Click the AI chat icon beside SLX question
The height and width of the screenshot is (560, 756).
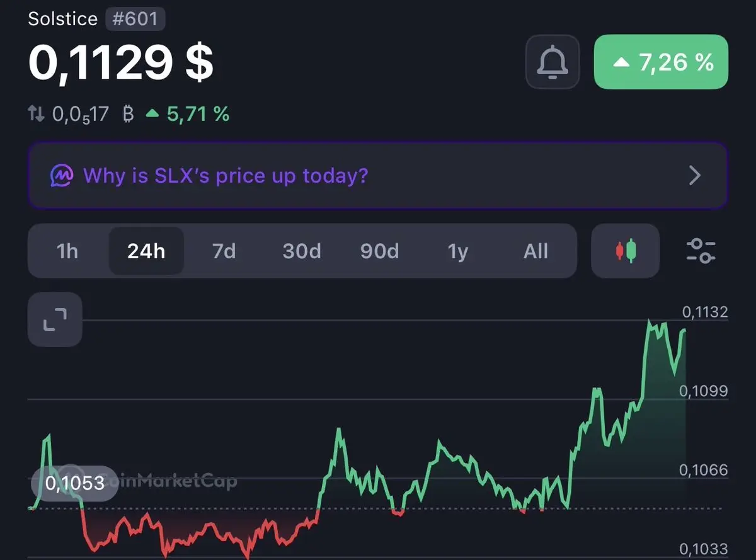pyautogui.click(x=62, y=175)
